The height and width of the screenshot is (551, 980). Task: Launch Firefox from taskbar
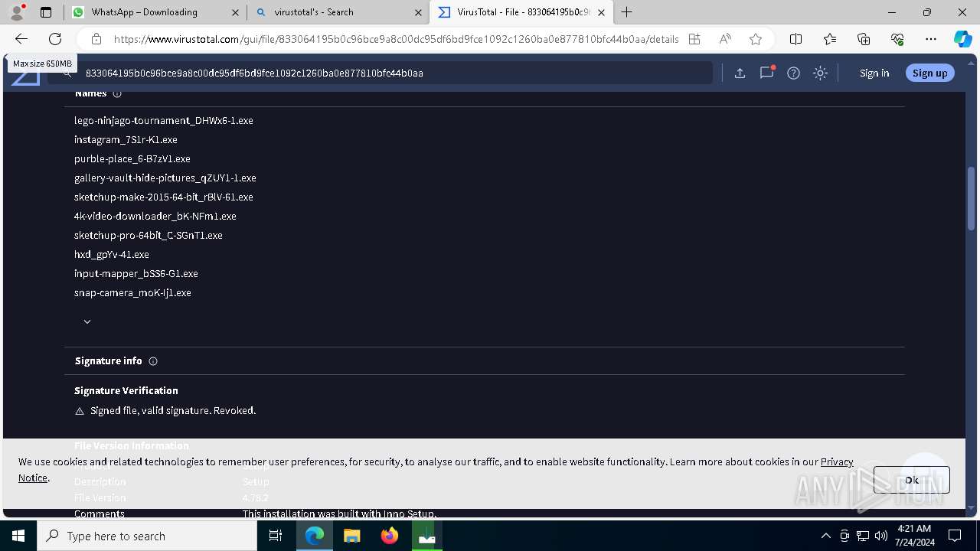[390, 536]
